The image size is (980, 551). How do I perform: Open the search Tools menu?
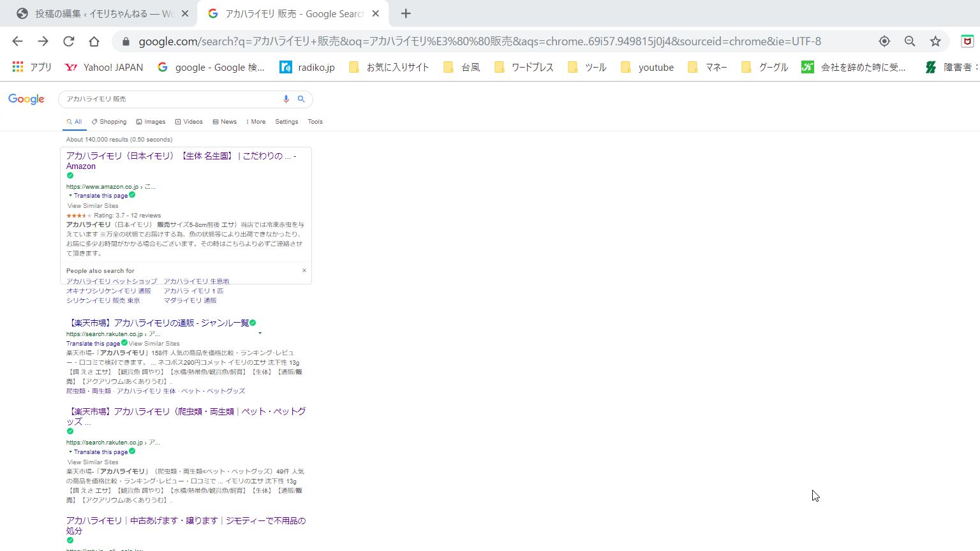(315, 122)
